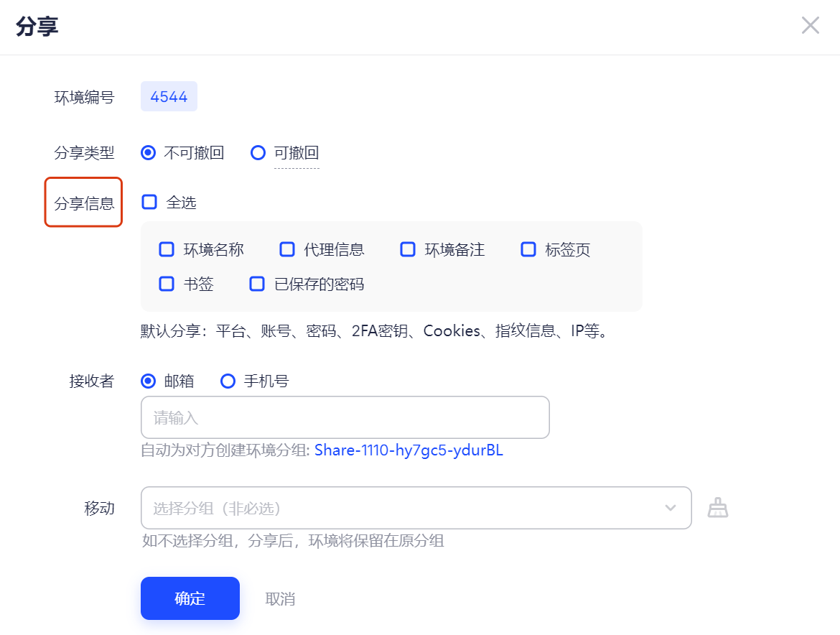The height and width of the screenshot is (635, 840).
Task: Select the 可撤回 share type
Action: [x=258, y=152]
